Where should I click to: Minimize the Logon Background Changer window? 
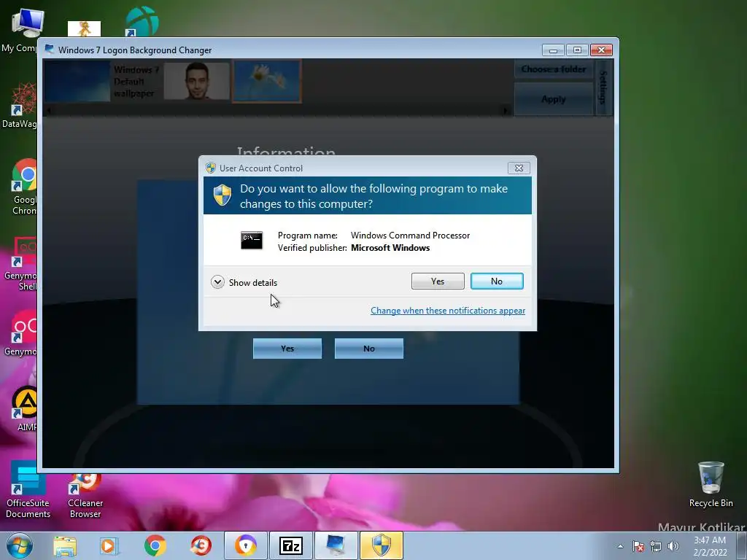coord(553,50)
